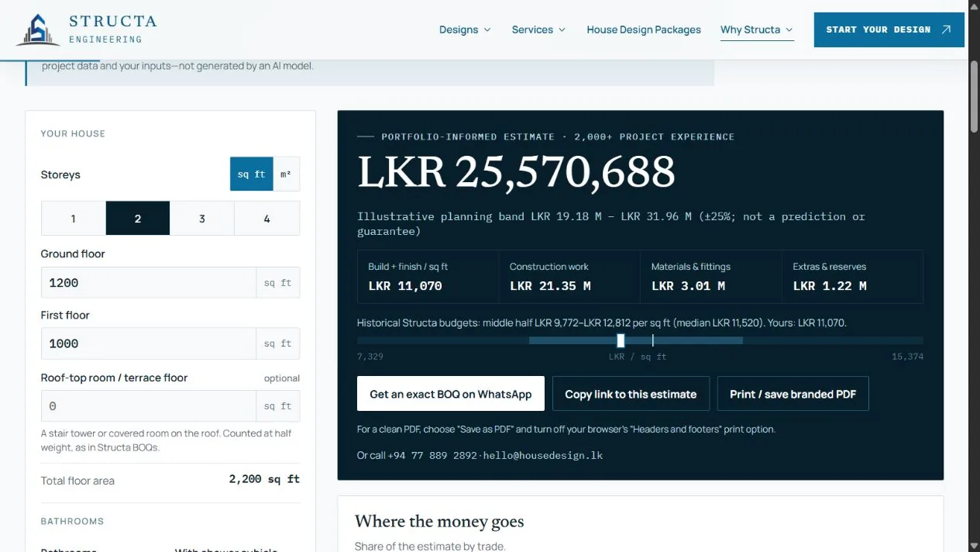Click the Roof-top room area input field
Screen dimensions: 980x552
tap(149, 406)
